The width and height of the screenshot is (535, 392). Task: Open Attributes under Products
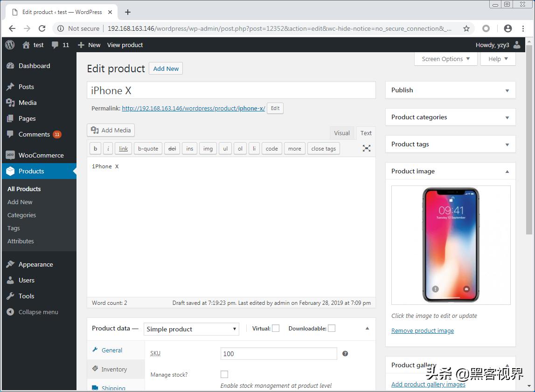click(21, 241)
